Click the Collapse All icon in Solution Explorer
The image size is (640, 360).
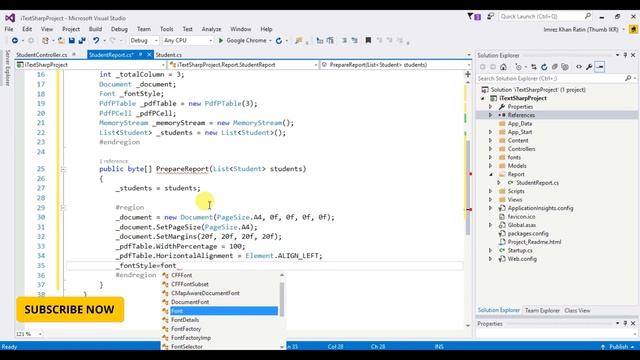click(554, 67)
